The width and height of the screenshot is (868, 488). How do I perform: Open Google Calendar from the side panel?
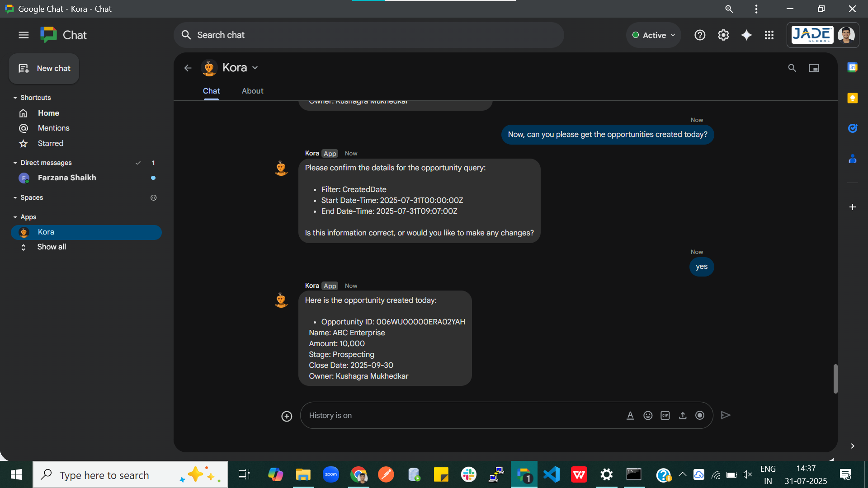(853, 67)
